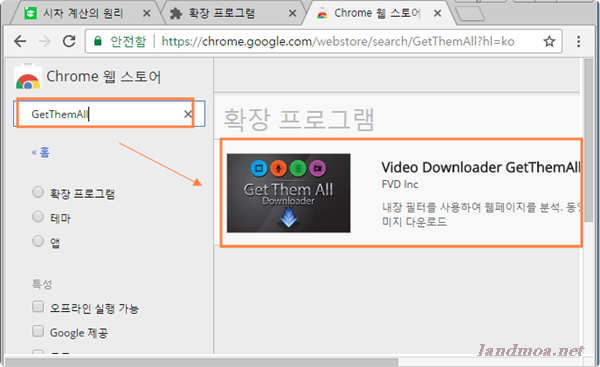Click the FVD Inc publisher name
The image size is (600, 367).
(400, 184)
